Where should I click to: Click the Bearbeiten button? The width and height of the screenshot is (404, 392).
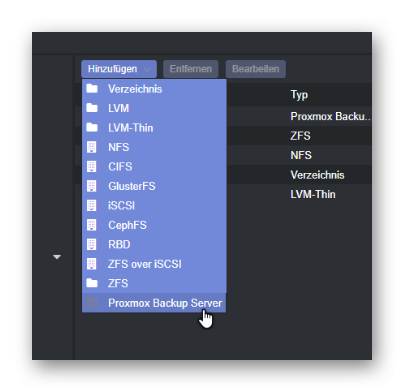point(256,69)
